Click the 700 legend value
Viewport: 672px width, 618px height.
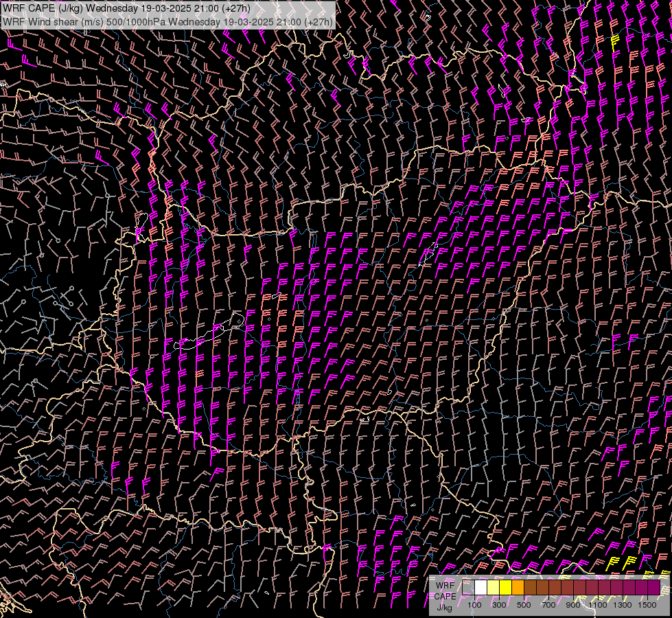coord(548,605)
